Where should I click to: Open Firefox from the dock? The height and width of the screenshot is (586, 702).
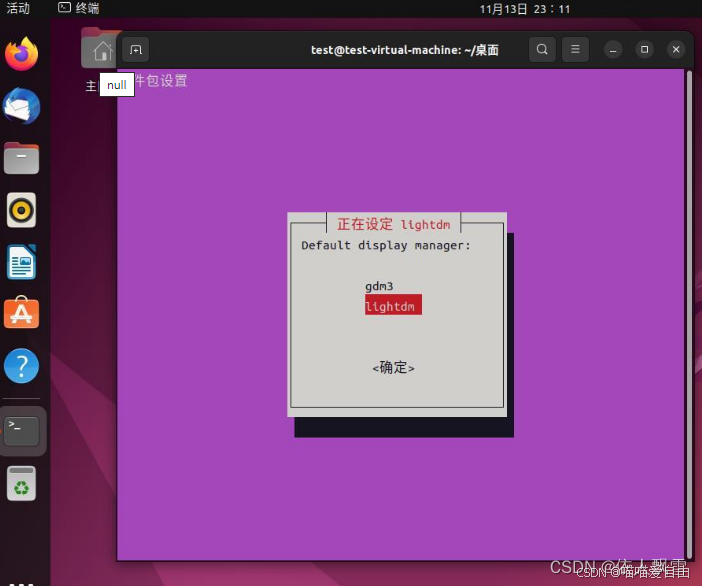21,54
